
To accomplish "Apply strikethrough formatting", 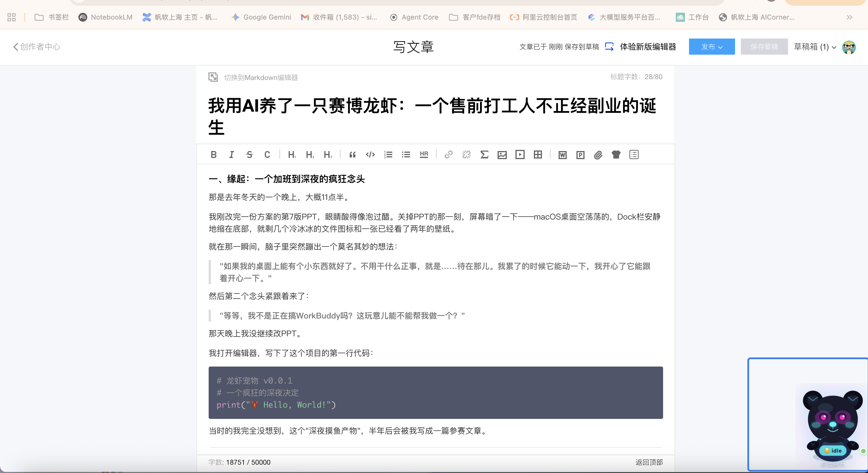I will [x=249, y=155].
